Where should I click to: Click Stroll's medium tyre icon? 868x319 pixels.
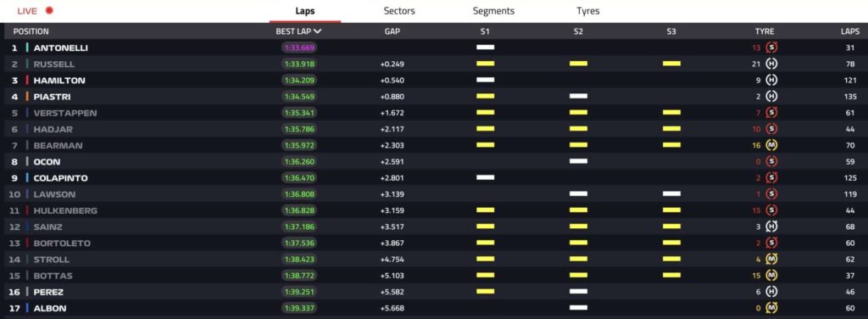tap(771, 260)
